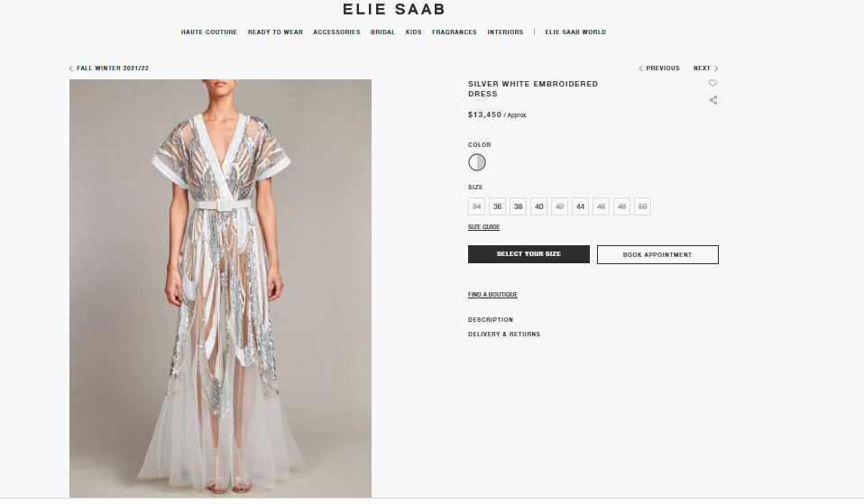This screenshot has height=504, width=864.
Task: Click the dress product image
Action: [x=220, y=289]
